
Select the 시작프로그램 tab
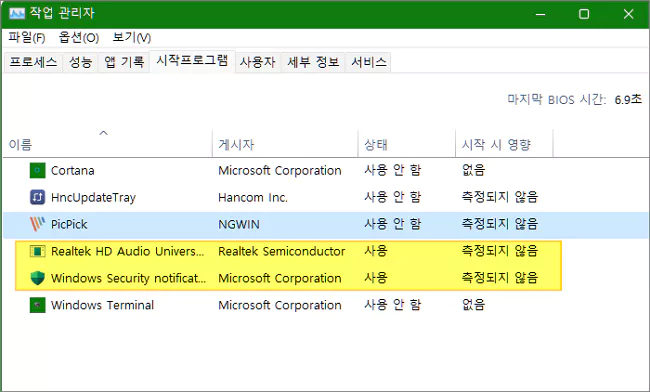(192, 61)
